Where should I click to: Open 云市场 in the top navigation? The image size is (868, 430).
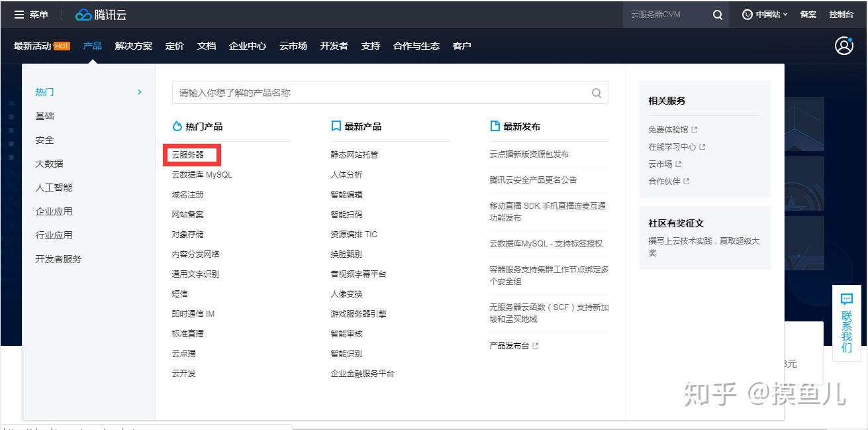293,46
